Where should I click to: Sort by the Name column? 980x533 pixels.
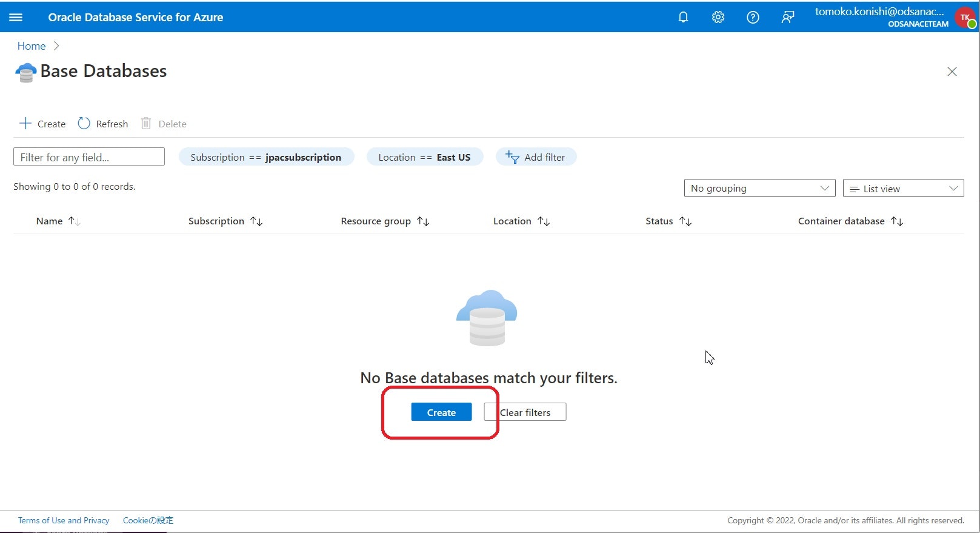pos(58,221)
